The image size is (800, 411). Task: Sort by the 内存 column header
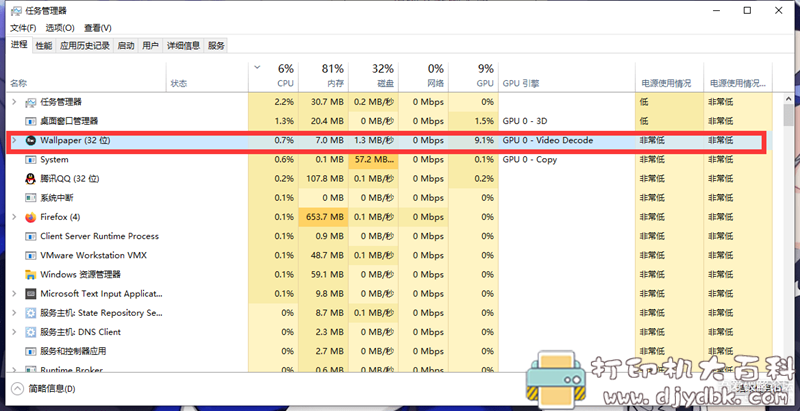click(324, 78)
